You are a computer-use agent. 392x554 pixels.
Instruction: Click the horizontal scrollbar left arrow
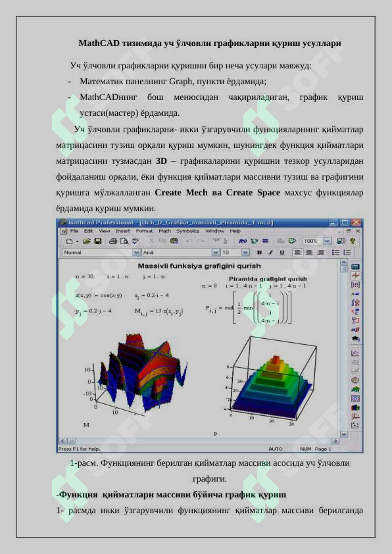(x=63, y=441)
